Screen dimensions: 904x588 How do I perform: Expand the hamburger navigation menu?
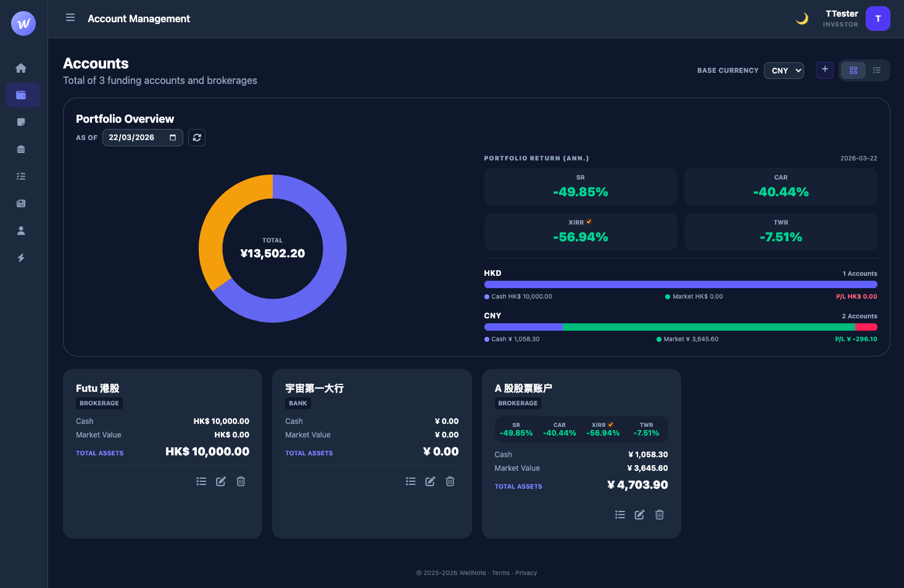click(x=70, y=17)
